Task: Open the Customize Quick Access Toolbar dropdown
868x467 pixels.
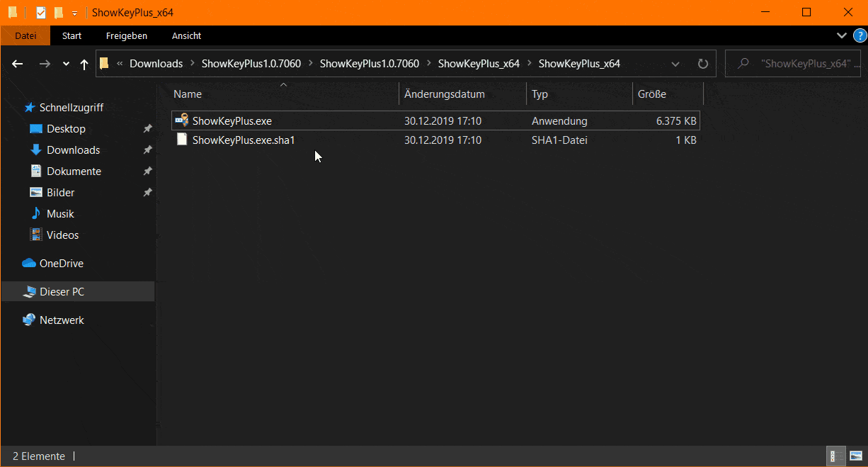Action: 74,13
